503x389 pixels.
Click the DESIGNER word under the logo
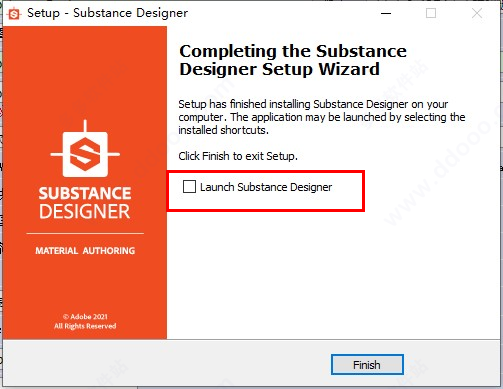85,211
